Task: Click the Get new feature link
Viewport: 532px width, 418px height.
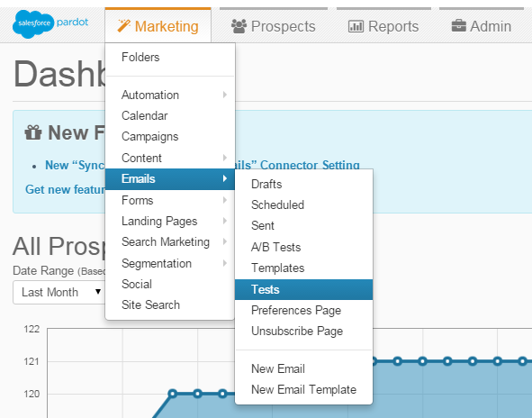Action: [65, 189]
